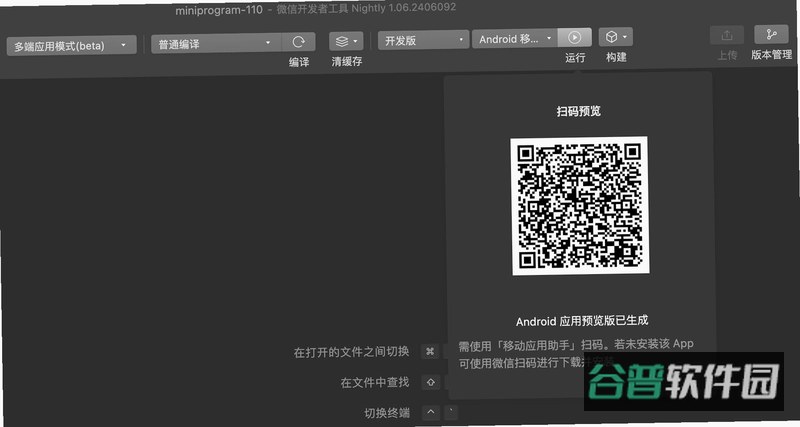
Task: Click the 运行 label
Action: tap(575, 58)
